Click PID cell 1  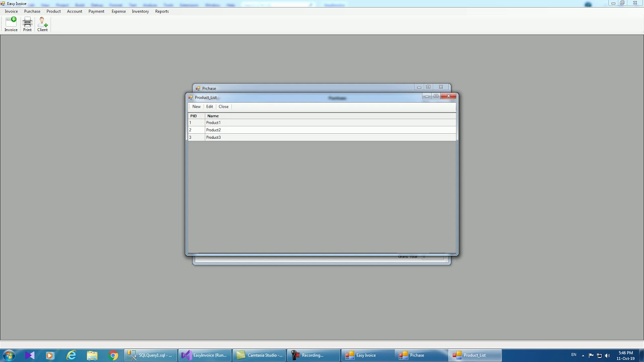pyautogui.click(x=196, y=123)
